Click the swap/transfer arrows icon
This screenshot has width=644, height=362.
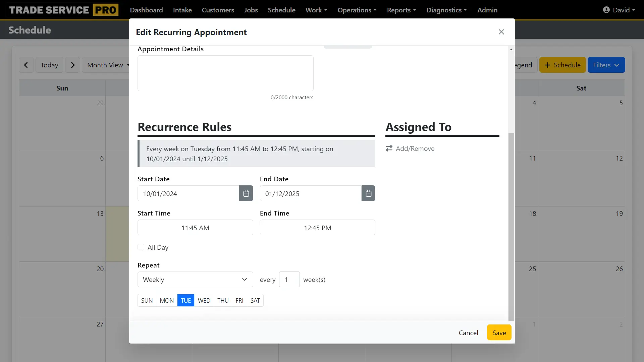tap(388, 148)
